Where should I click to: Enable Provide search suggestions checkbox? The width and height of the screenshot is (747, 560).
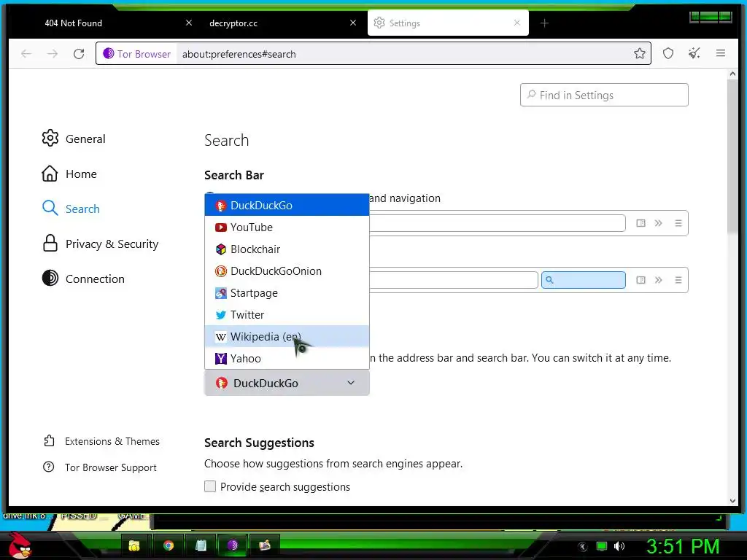[x=210, y=486]
